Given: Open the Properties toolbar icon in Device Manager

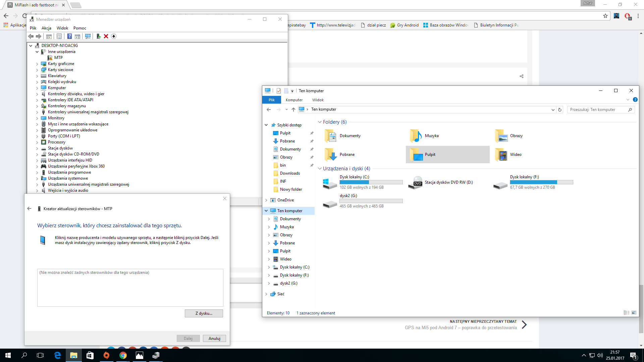Looking at the screenshot, I should click(x=59, y=36).
